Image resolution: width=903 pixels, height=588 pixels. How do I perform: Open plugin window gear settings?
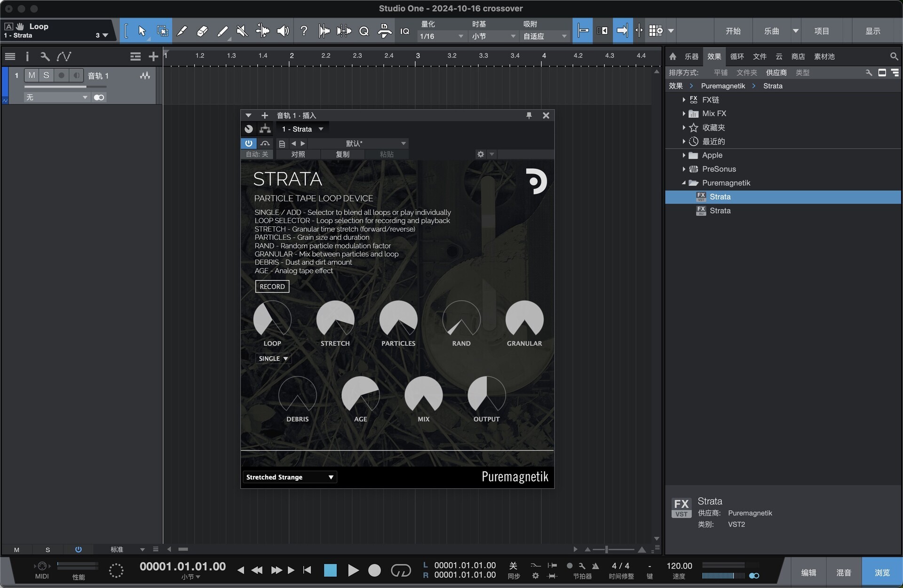[480, 154]
